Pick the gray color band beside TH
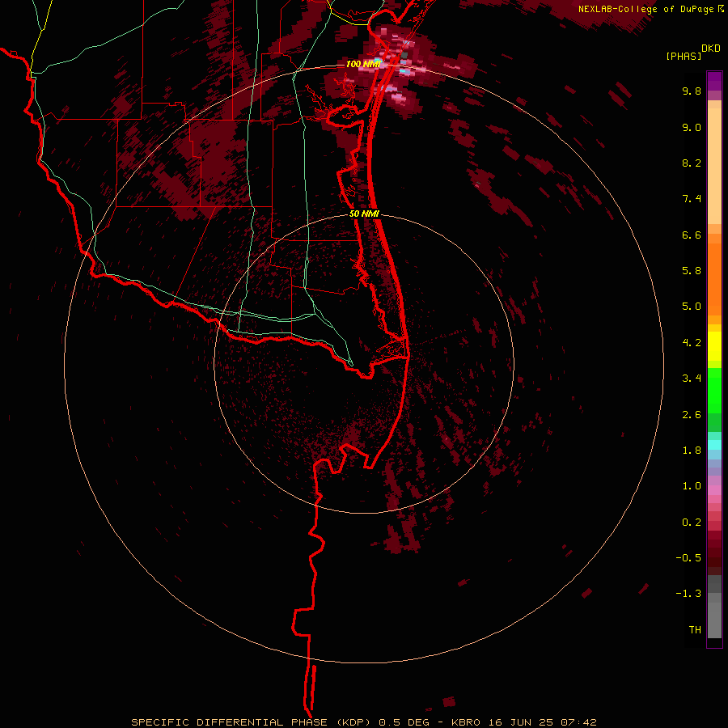Image resolution: width=728 pixels, height=728 pixels. 714,620
